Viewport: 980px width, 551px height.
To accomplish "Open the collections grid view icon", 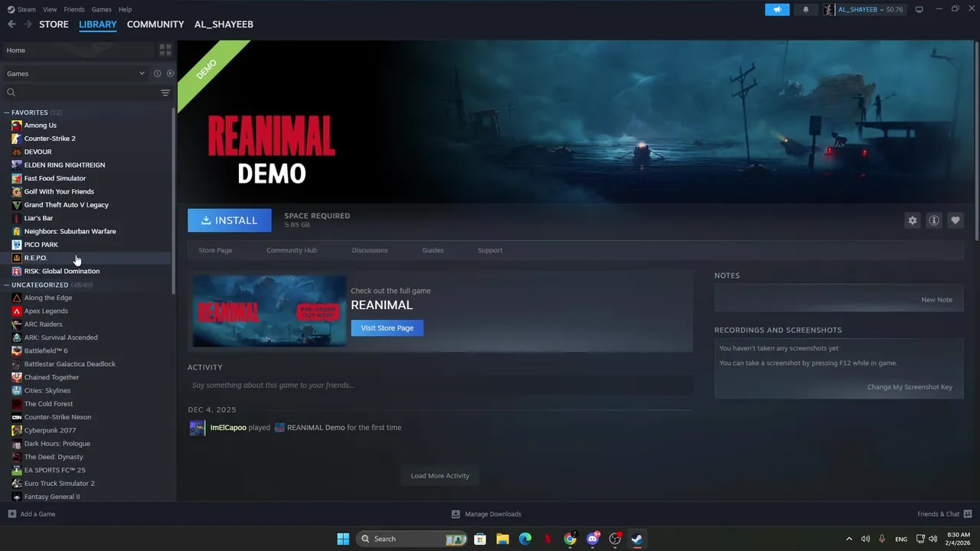I will click(x=165, y=50).
